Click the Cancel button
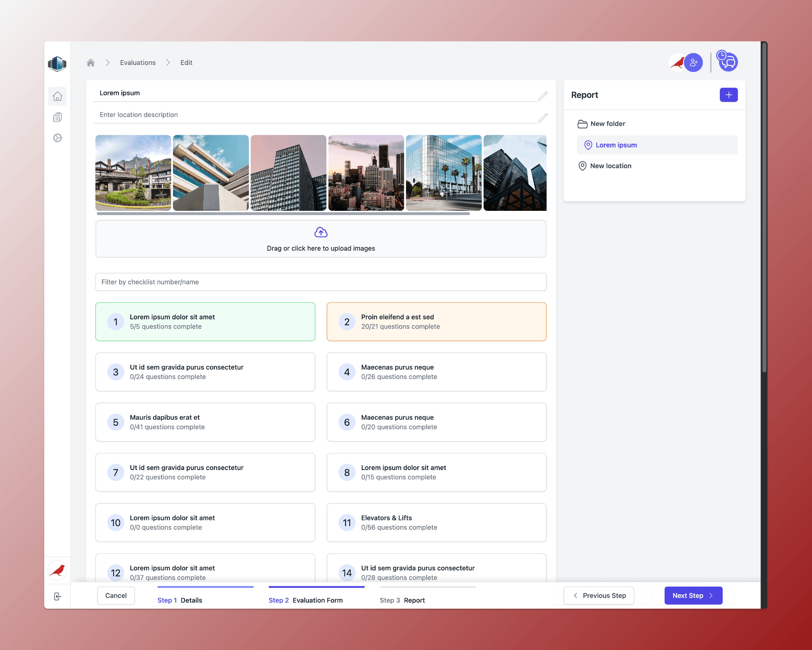 [x=116, y=596]
